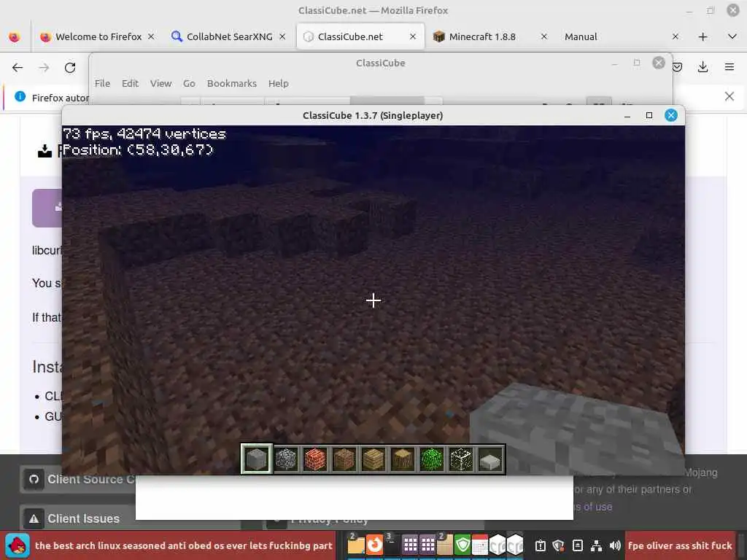This screenshot has height=560, width=747.
Task: Open Client Source Code link on webpage
Action: pyautogui.click(x=79, y=479)
